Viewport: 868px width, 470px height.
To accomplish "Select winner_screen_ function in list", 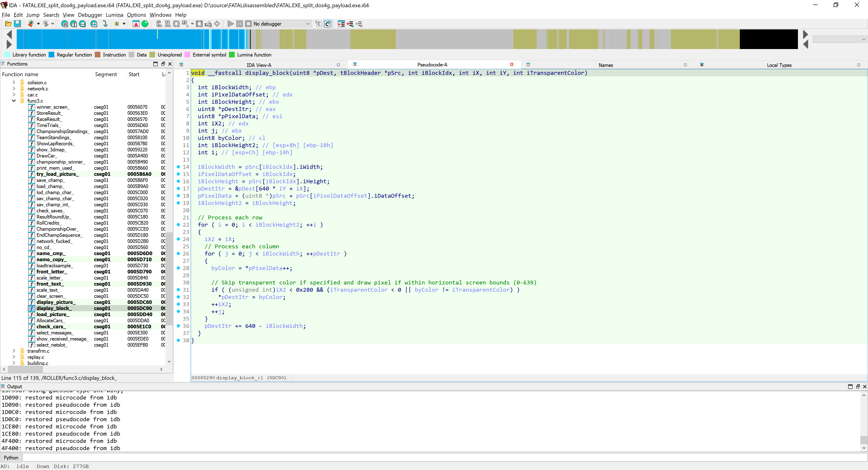I will pyautogui.click(x=53, y=107).
